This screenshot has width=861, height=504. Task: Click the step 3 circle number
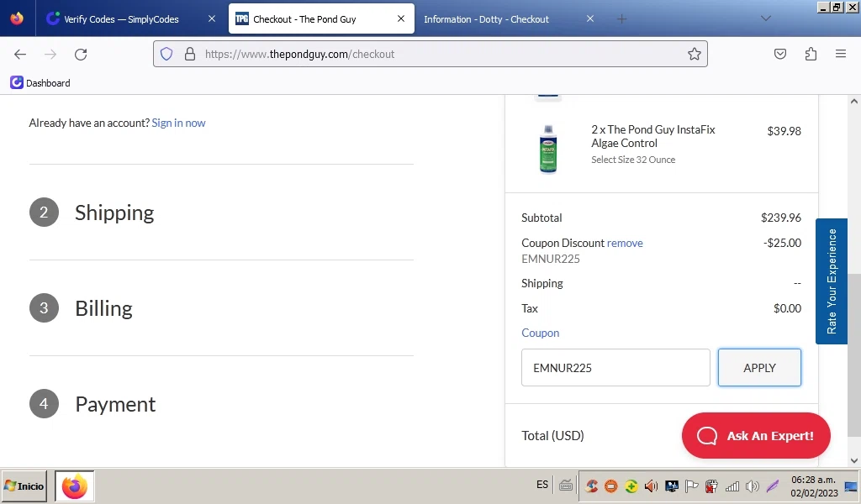(x=44, y=307)
